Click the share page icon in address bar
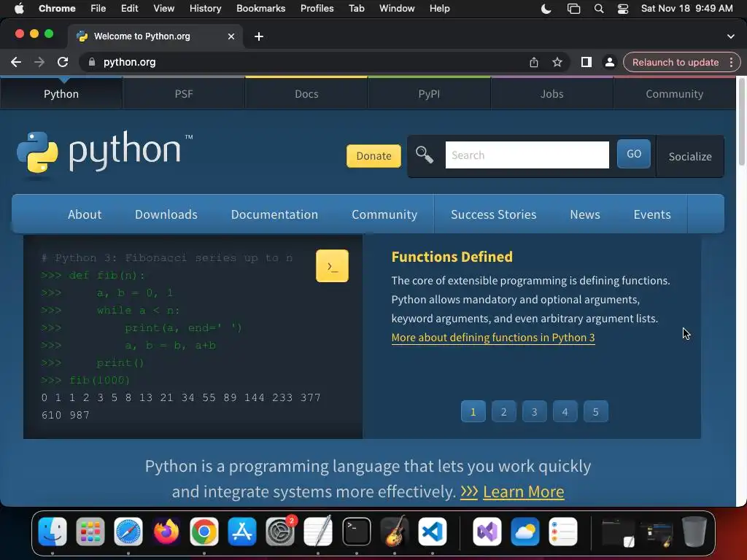747x560 pixels. pos(534,63)
